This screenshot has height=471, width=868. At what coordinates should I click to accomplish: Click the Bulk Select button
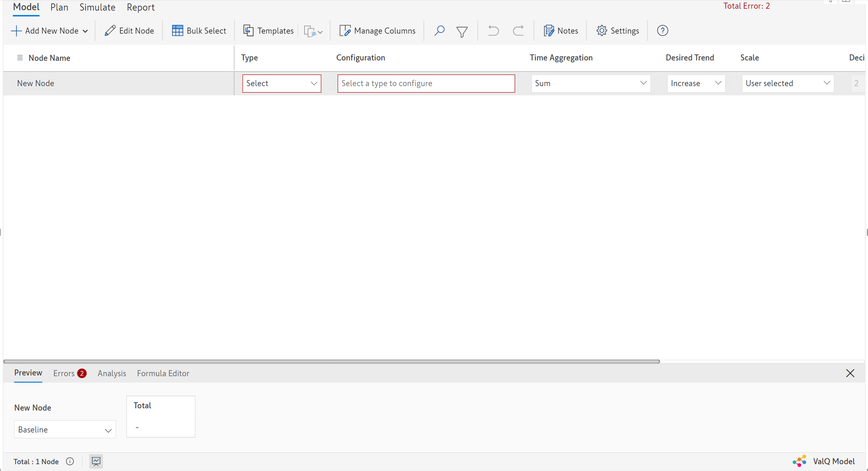tap(199, 31)
